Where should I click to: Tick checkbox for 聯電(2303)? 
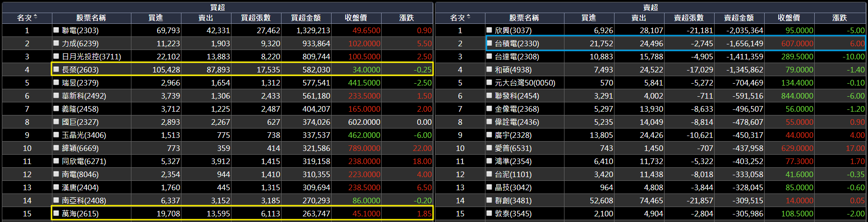click(x=56, y=30)
